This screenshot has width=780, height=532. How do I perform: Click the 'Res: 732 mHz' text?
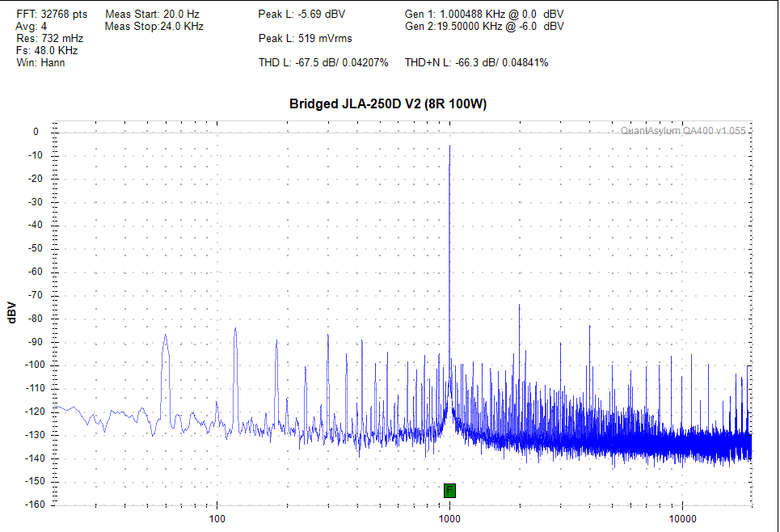point(49,38)
